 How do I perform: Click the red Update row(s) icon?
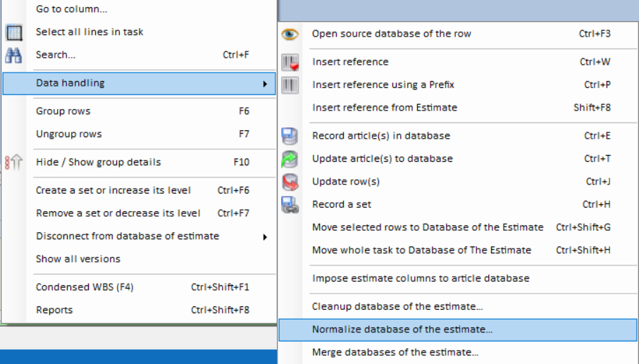[x=290, y=182]
